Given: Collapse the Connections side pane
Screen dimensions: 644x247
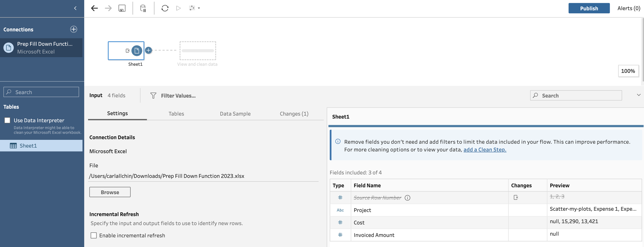Looking at the screenshot, I should 75,8.
